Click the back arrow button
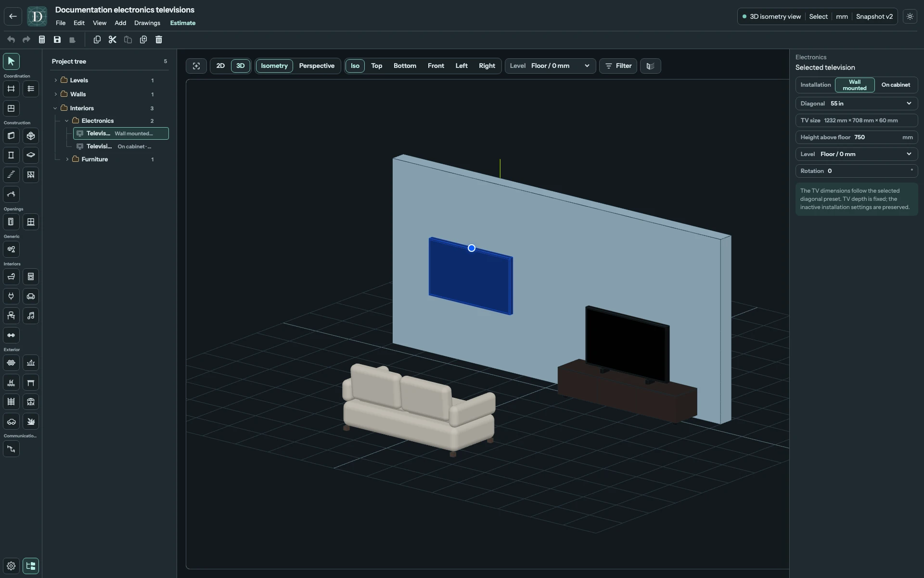Image resolution: width=924 pixels, height=578 pixels. tap(13, 16)
